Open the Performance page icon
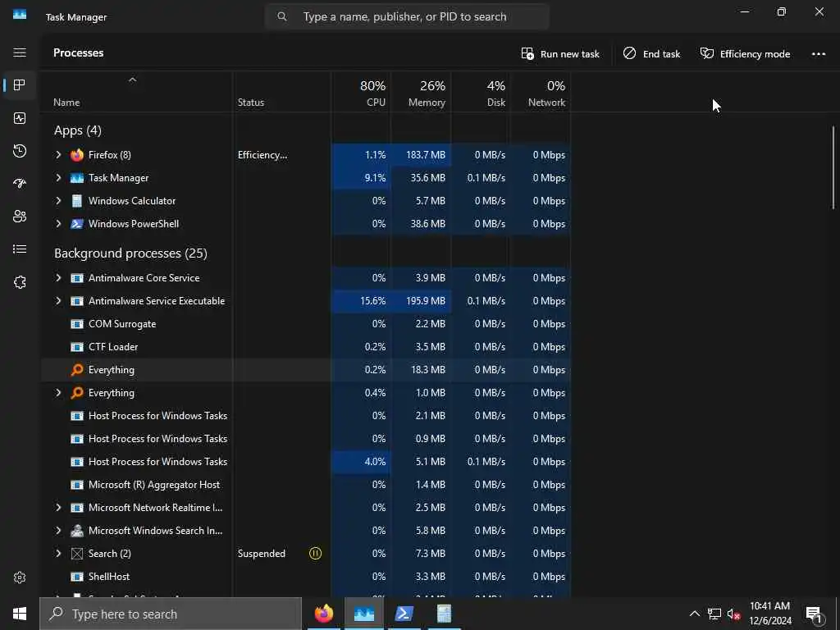This screenshot has height=630, width=840. pyautogui.click(x=20, y=118)
